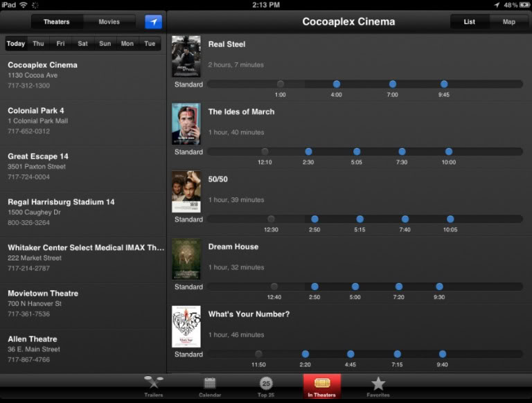Choose the Tue day tab
Screen dimensions: 532x403
(150, 44)
